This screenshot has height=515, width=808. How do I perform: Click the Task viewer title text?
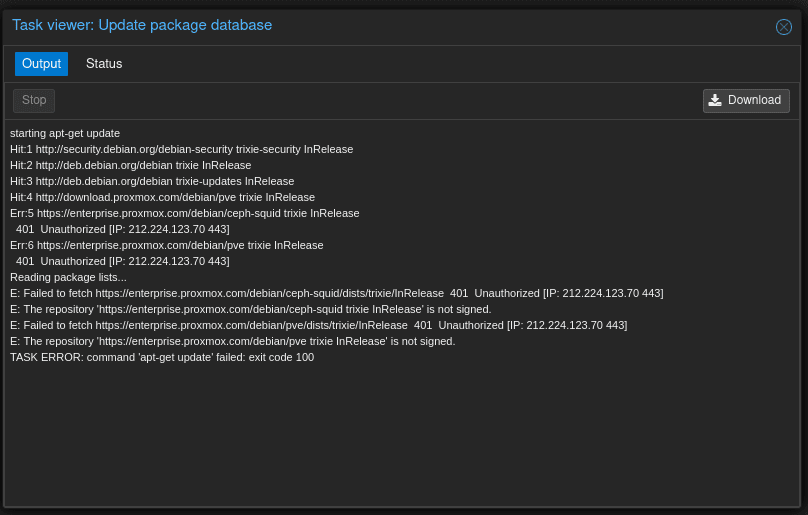142,25
